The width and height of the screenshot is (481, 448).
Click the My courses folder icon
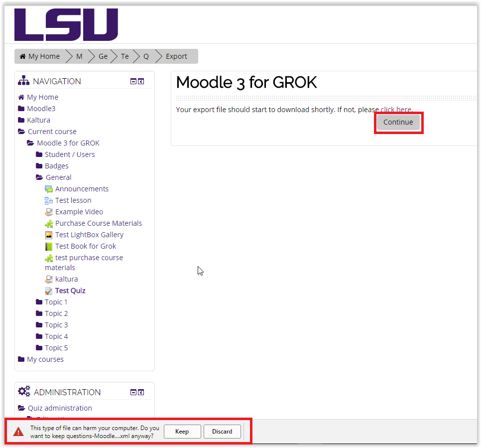[21, 359]
